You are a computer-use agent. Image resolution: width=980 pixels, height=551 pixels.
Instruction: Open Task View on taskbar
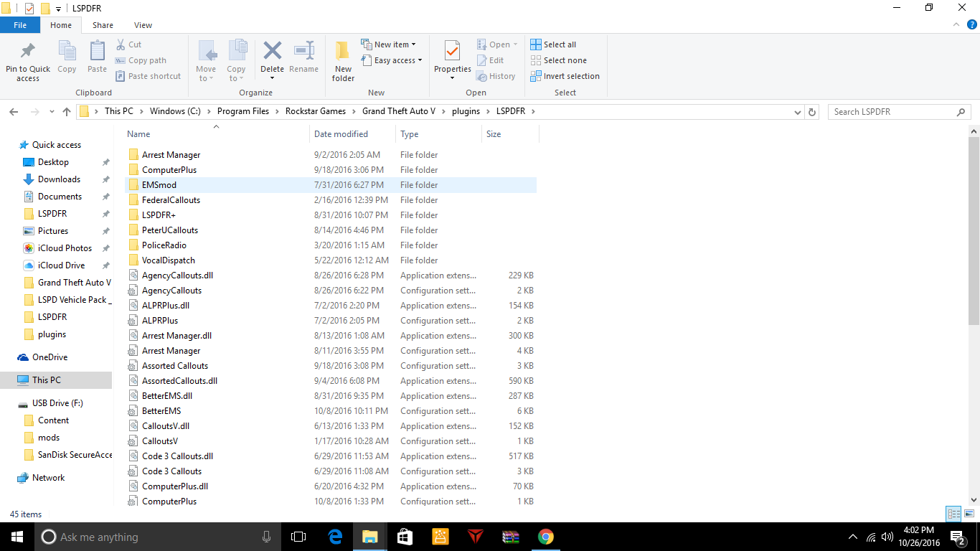tap(298, 537)
